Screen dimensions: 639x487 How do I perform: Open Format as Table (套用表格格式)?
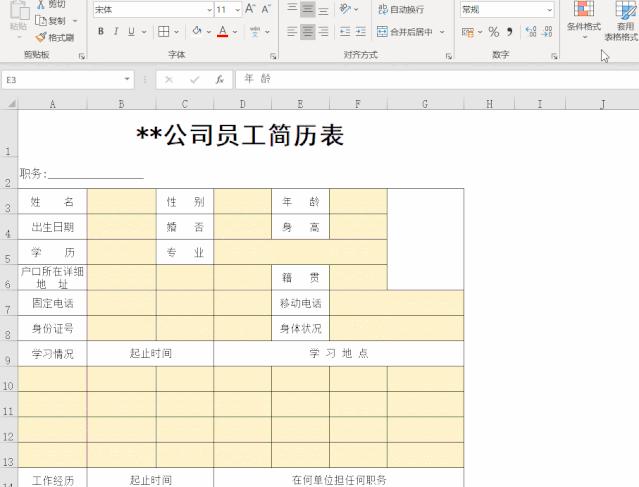point(622,20)
